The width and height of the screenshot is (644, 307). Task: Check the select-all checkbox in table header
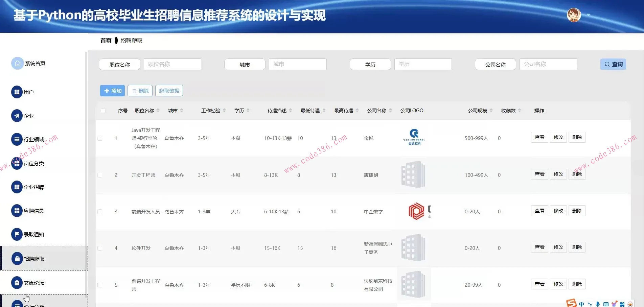coord(103,110)
